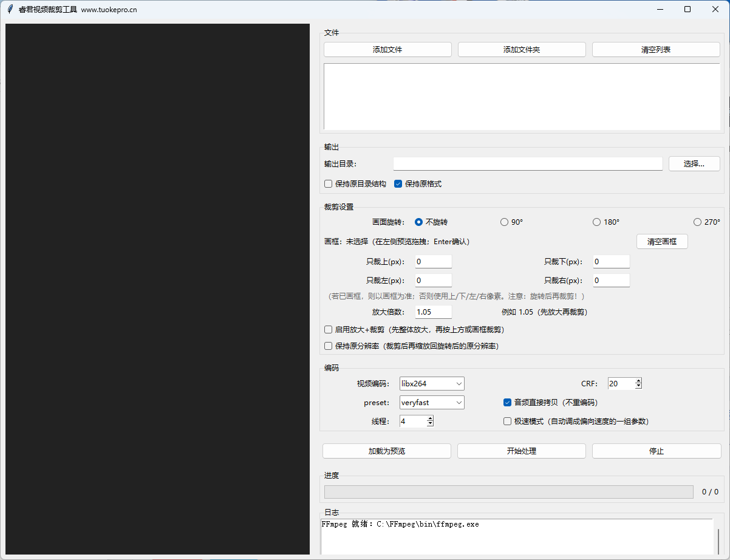Image resolution: width=730 pixels, height=560 pixels.
Task: Uncheck the 保持原格式 checkbox
Action: tap(398, 184)
